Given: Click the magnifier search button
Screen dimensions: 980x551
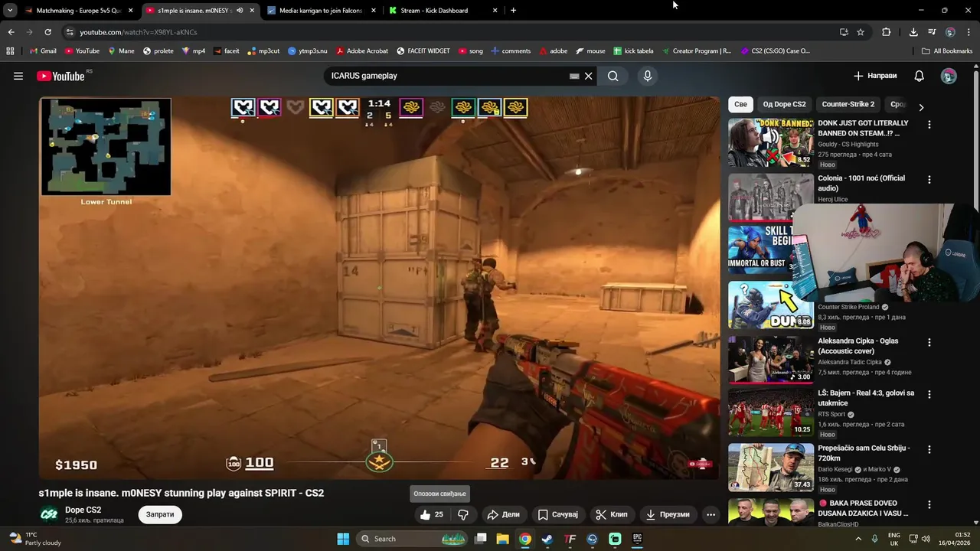Looking at the screenshot, I should tap(613, 76).
